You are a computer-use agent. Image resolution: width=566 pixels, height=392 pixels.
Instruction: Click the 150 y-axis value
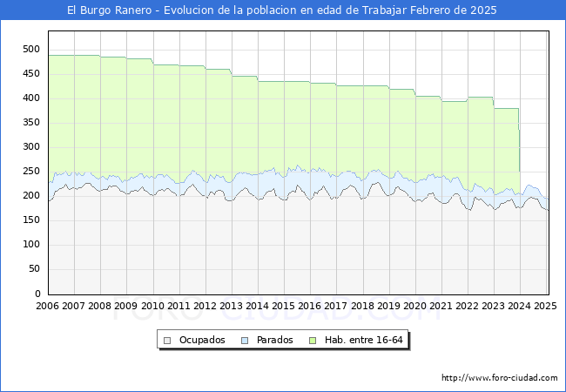tap(31, 220)
